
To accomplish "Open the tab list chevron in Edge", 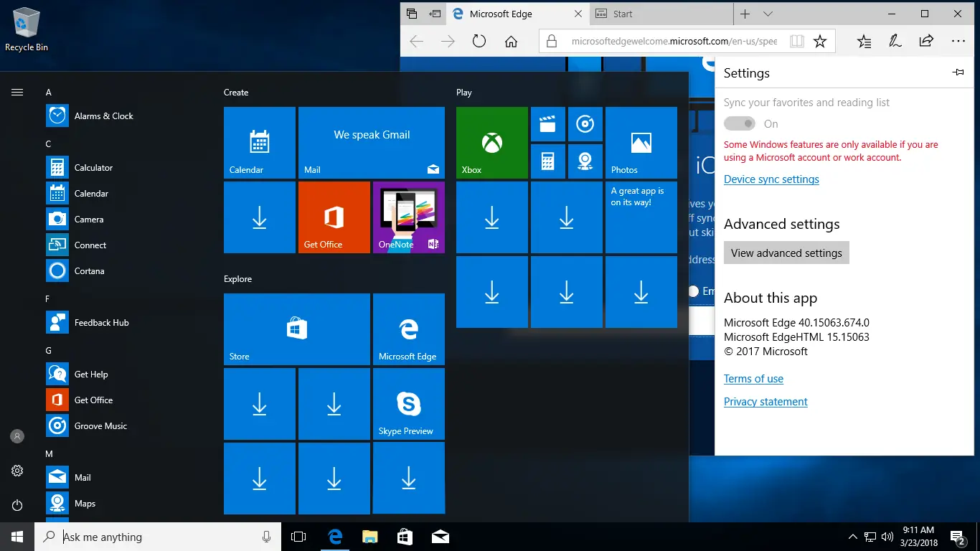I will click(x=766, y=14).
